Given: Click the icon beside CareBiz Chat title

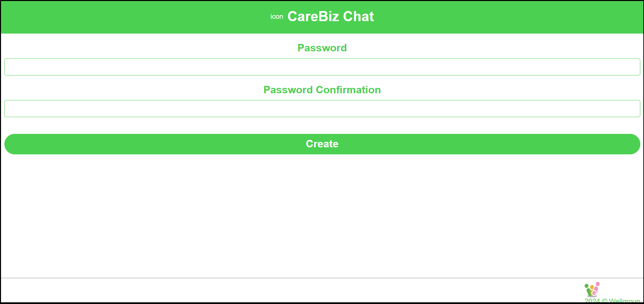Looking at the screenshot, I should pos(277,17).
